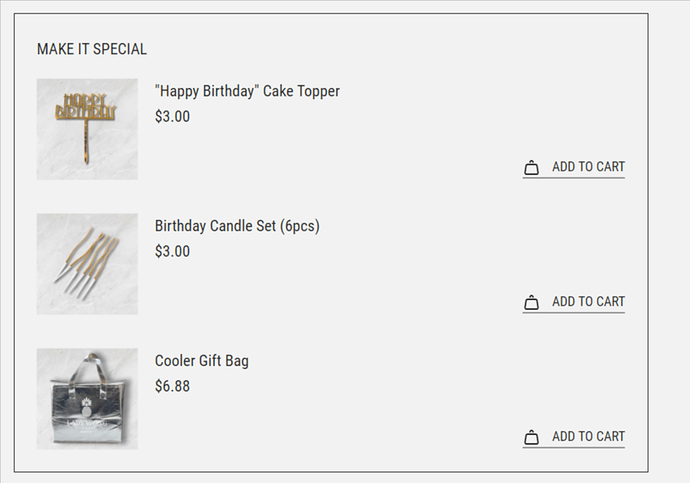Click the shopping bag icon for Cooler Gift Bag
This screenshot has width=690, height=483.
[x=531, y=437]
